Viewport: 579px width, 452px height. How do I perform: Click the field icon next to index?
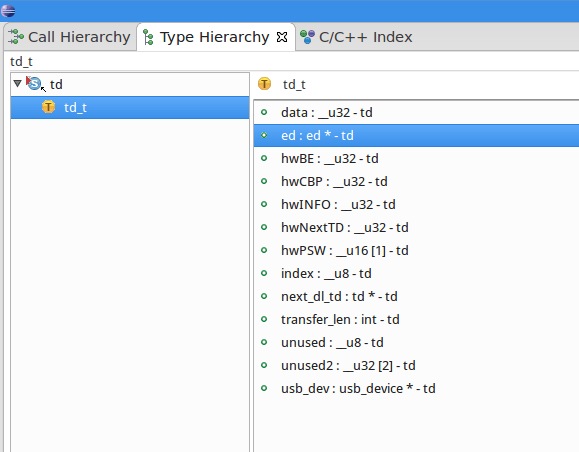tap(264, 273)
